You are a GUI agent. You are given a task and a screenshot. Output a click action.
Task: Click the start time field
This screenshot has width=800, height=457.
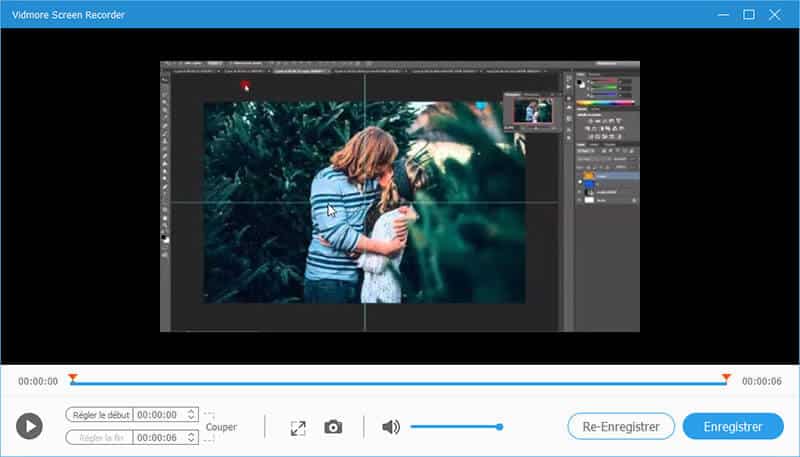158,414
